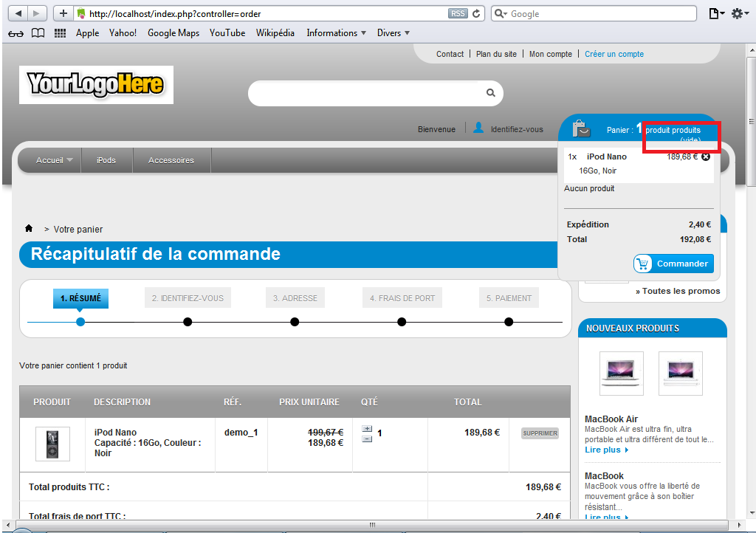Click the Commander checkout button
This screenshot has width=756, height=533.
(x=673, y=264)
